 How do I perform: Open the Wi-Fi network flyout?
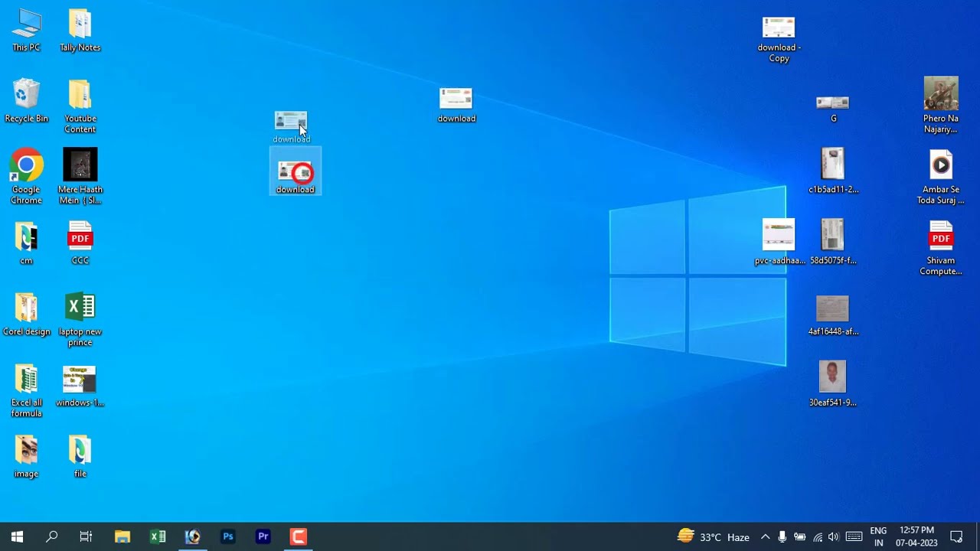(817, 536)
